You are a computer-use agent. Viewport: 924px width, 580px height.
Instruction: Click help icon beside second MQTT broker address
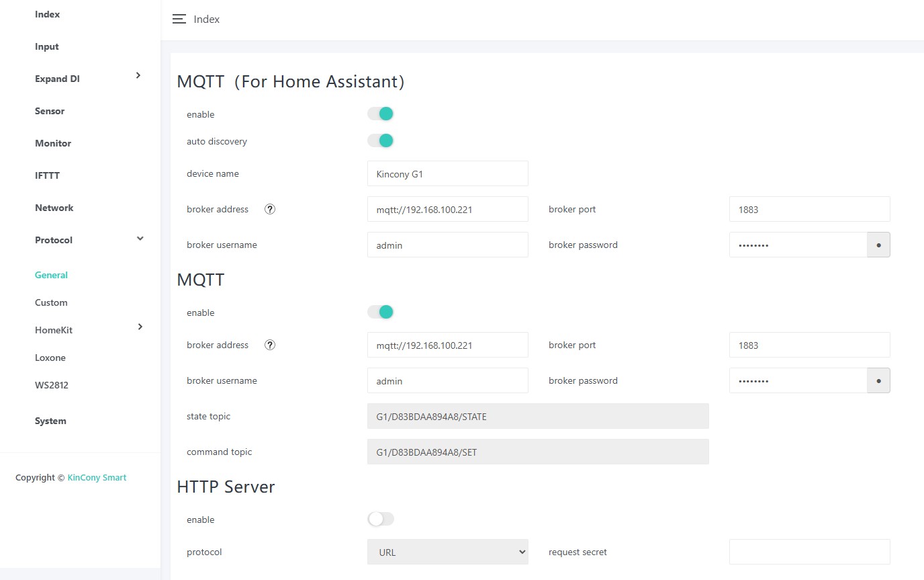pyautogui.click(x=270, y=345)
